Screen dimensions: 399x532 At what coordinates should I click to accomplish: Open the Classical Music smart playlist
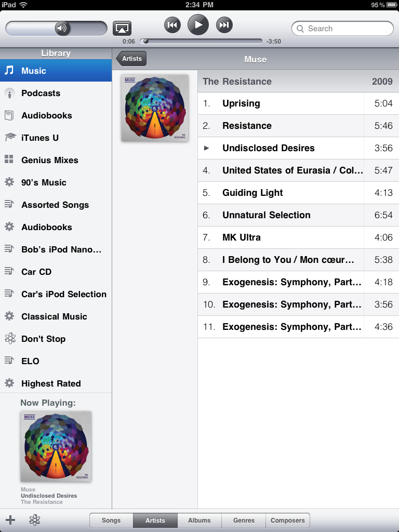click(56, 316)
